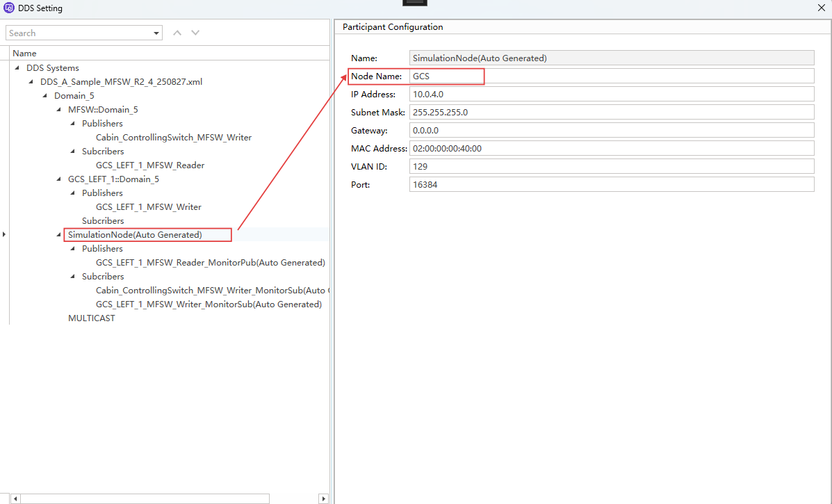Click the next search result down arrow

tap(195, 33)
